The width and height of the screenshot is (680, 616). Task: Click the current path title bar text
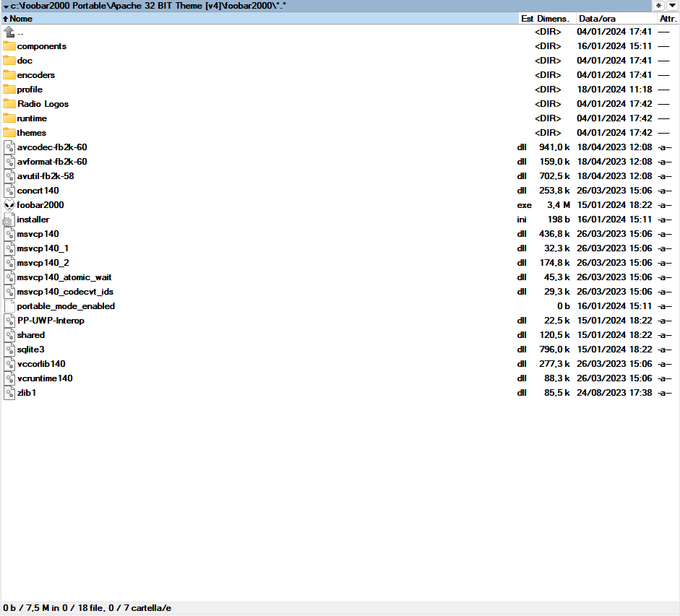coord(148,6)
